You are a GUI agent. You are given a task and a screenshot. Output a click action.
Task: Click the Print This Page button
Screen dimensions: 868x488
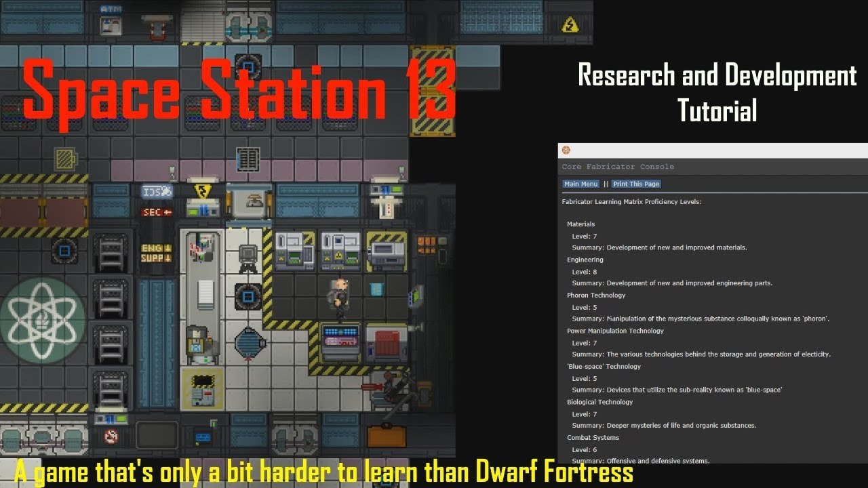636,184
